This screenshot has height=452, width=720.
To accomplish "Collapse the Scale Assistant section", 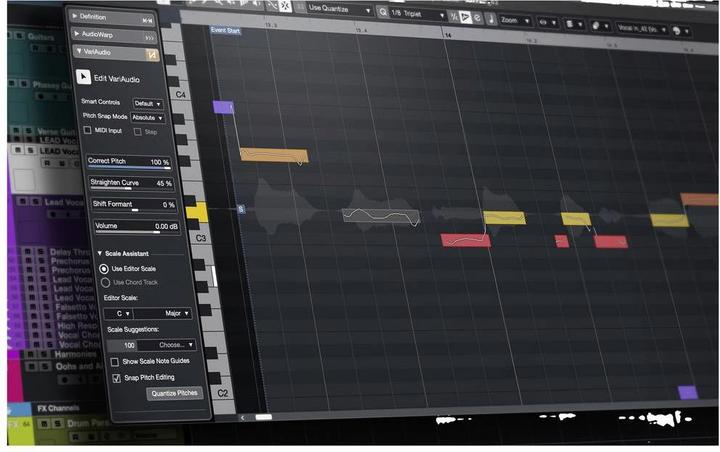I will [100, 253].
